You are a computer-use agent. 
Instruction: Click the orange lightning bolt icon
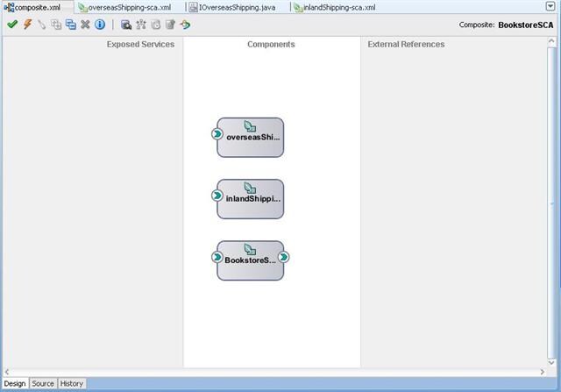pyautogui.click(x=27, y=25)
